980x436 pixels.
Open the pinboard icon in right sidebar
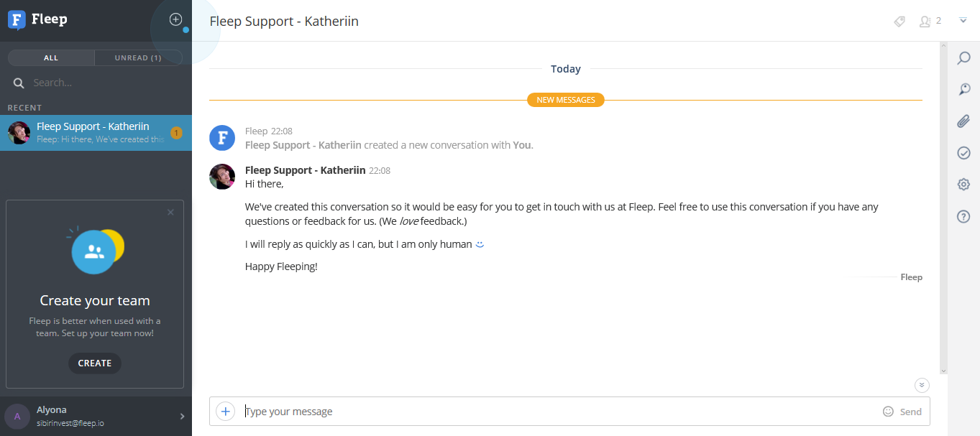(x=963, y=90)
